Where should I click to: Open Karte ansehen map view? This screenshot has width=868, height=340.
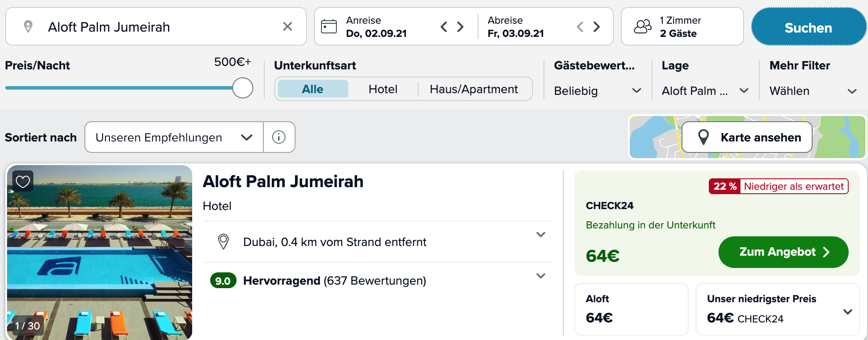pos(747,137)
